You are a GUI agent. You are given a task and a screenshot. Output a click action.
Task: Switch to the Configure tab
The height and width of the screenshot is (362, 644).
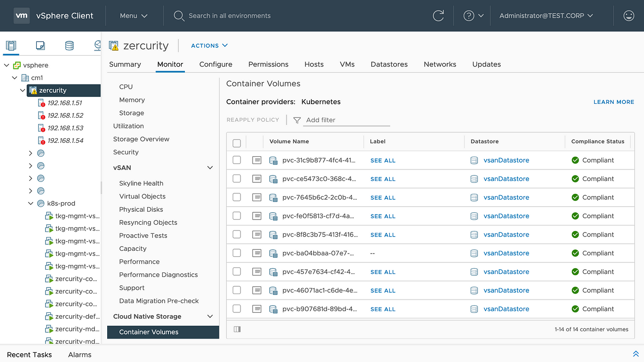point(216,64)
